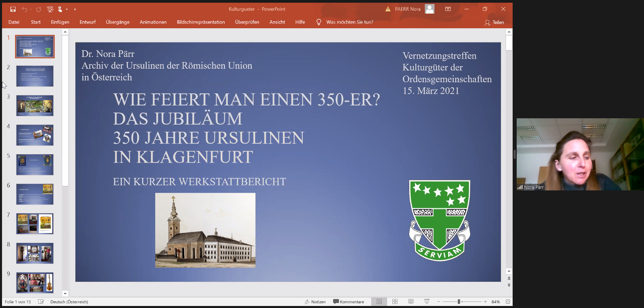Select slide 7 thumbnail in panel
This screenshot has width=644, height=308.
[x=35, y=224]
